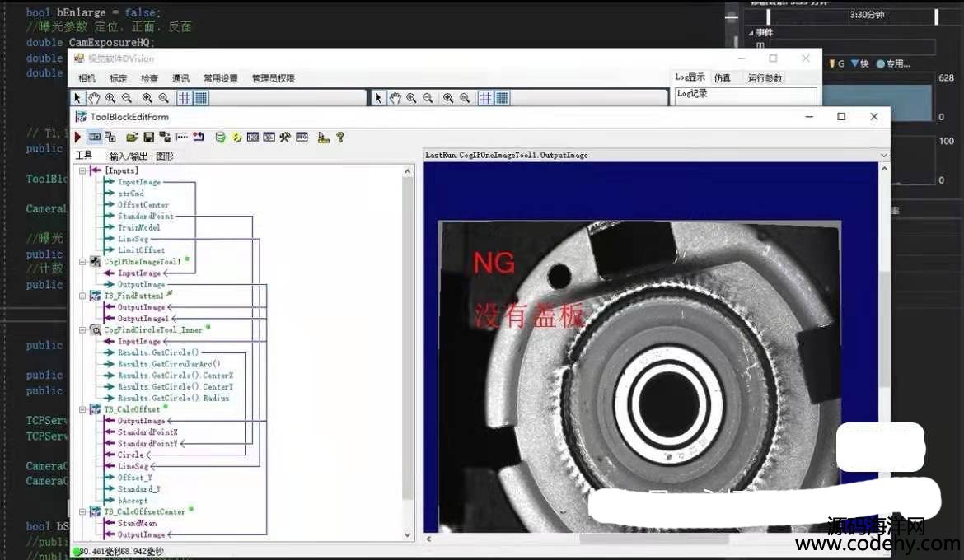The height and width of the screenshot is (560, 964).
Task: Select the LimitOffset input in the tree
Action: click(x=142, y=250)
